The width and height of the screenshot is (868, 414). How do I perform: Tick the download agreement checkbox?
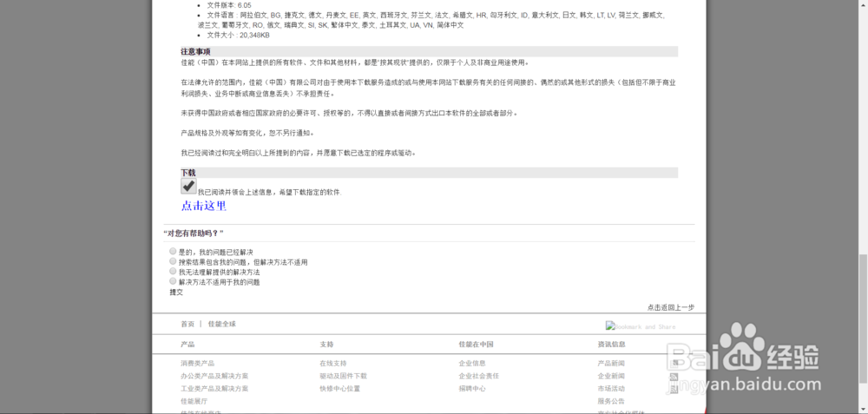[x=188, y=186]
